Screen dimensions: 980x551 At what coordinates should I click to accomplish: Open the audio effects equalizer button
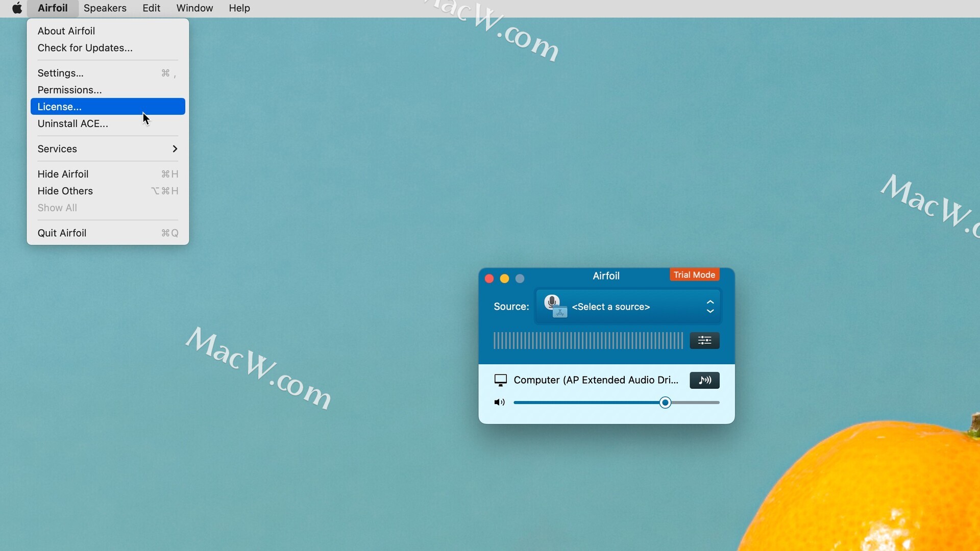[x=704, y=340]
